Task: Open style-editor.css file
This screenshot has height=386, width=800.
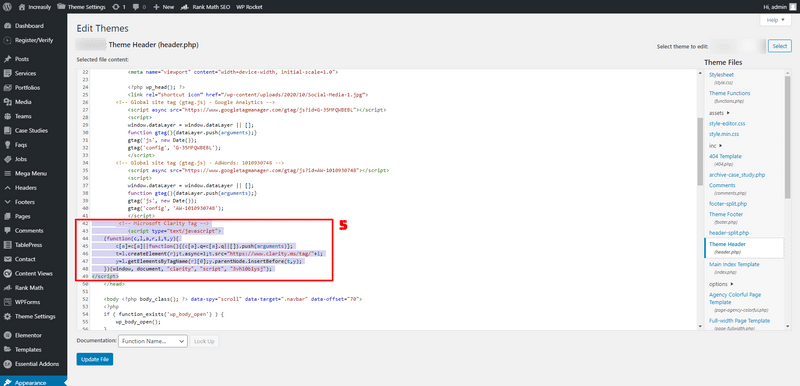Action: click(727, 123)
